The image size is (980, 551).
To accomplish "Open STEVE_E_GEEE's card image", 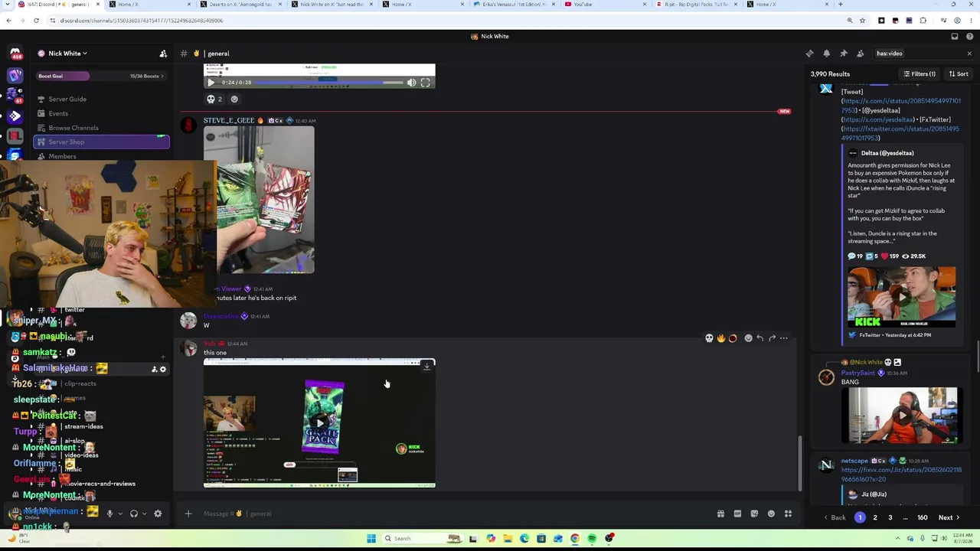I will click(259, 200).
